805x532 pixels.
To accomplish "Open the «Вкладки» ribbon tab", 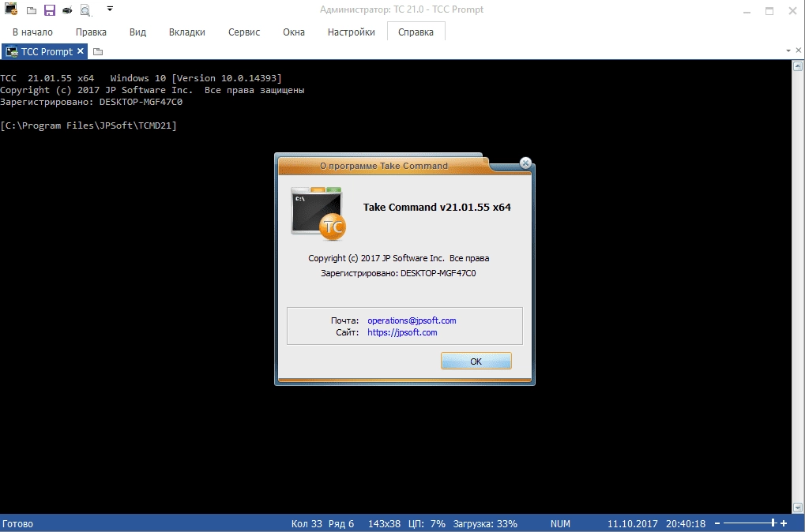I will 187,32.
